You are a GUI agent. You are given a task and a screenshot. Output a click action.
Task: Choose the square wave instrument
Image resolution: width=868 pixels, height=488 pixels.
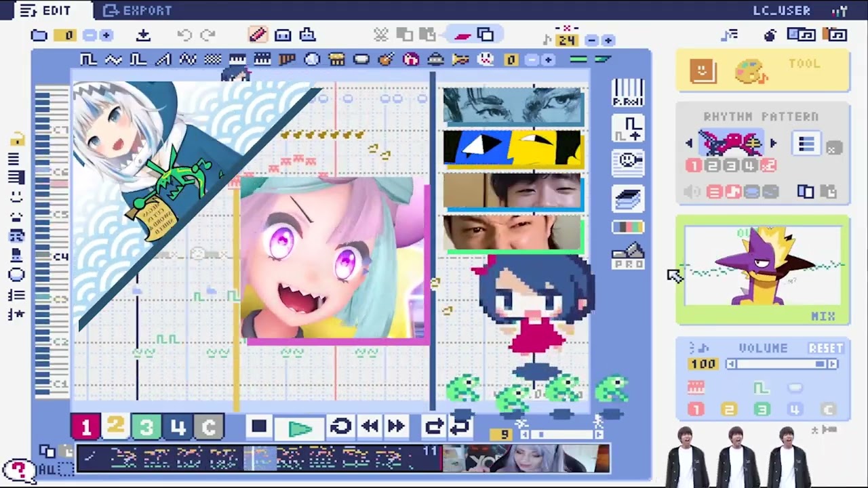point(88,60)
